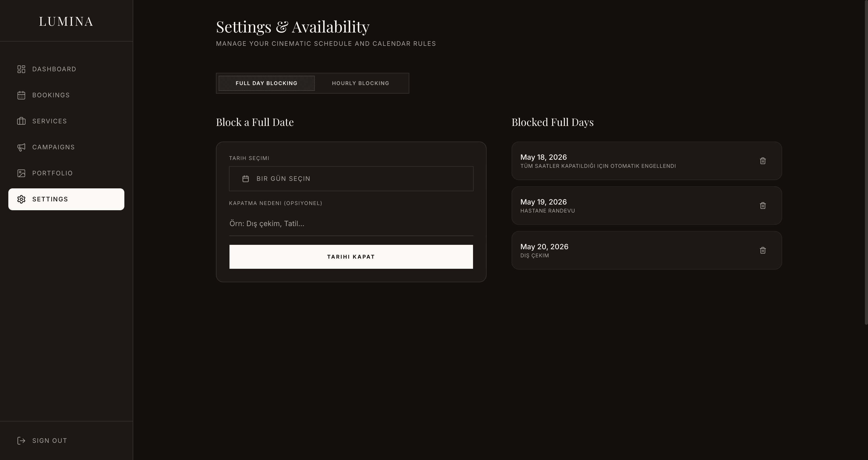Focus the Kapatma Nedeni reason input

click(x=351, y=223)
